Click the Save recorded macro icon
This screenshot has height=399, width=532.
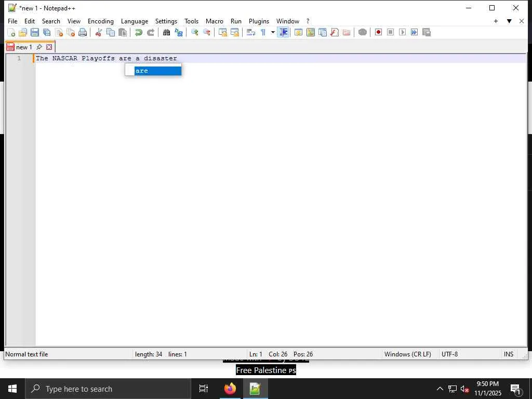click(x=427, y=32)
